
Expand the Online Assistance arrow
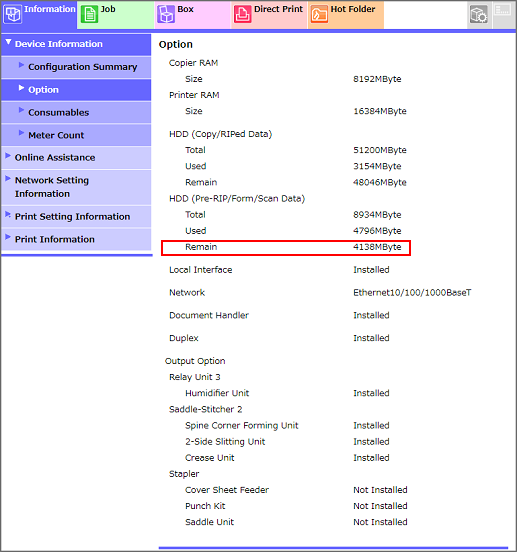click(8, 156)
